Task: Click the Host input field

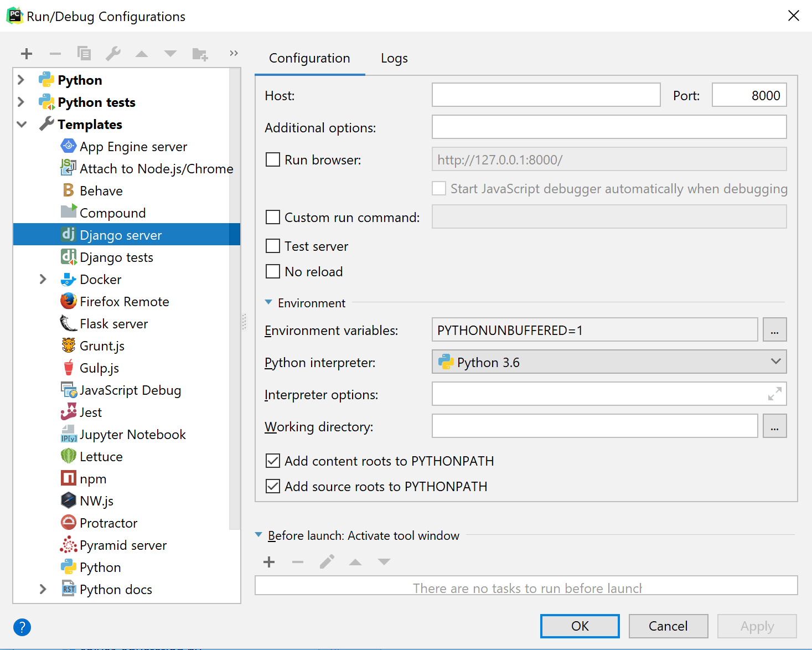Action: (x=546, y=95)
